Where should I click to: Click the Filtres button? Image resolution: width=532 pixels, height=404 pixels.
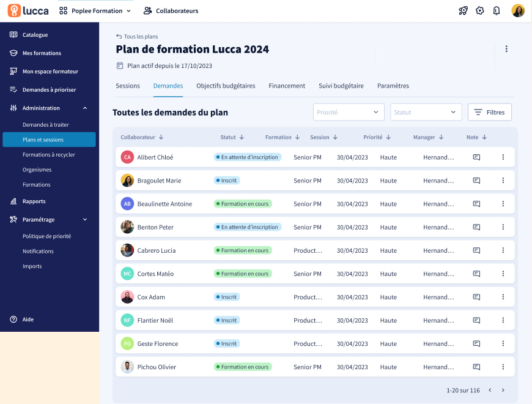(x=490, y=112)
